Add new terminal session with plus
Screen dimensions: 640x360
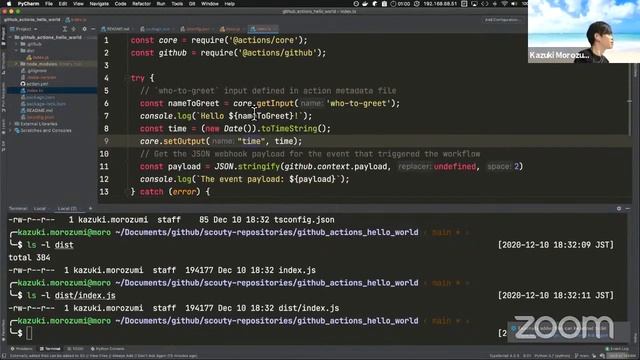[x=90, y=209]
